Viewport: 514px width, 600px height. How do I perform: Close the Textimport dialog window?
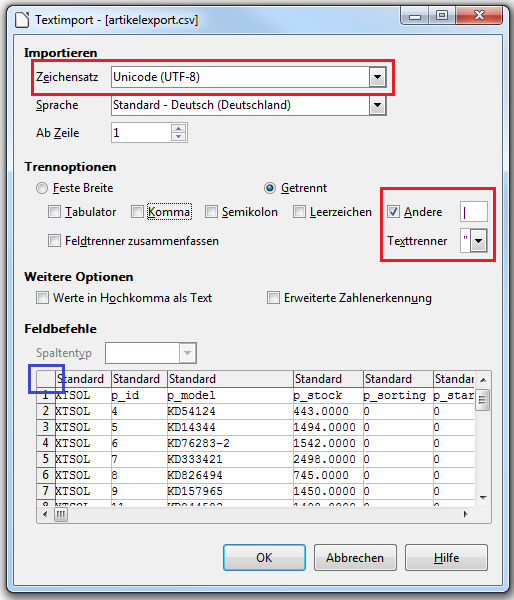click(x=479, y=16)
